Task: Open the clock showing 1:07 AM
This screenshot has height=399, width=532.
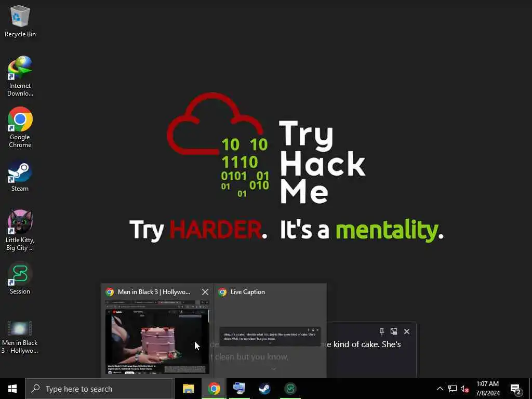Action: [487, 389]
